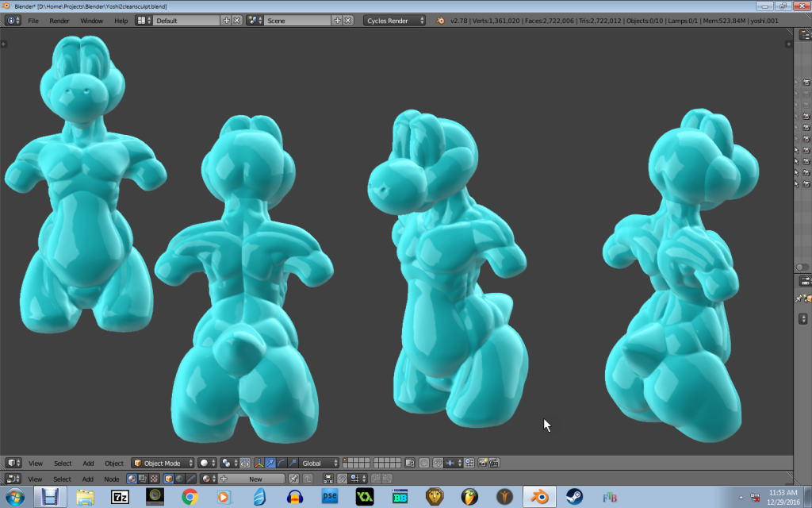Viewport: 812px width, 508px height.
Task: Open the Window menu
Action: [91, 21]
